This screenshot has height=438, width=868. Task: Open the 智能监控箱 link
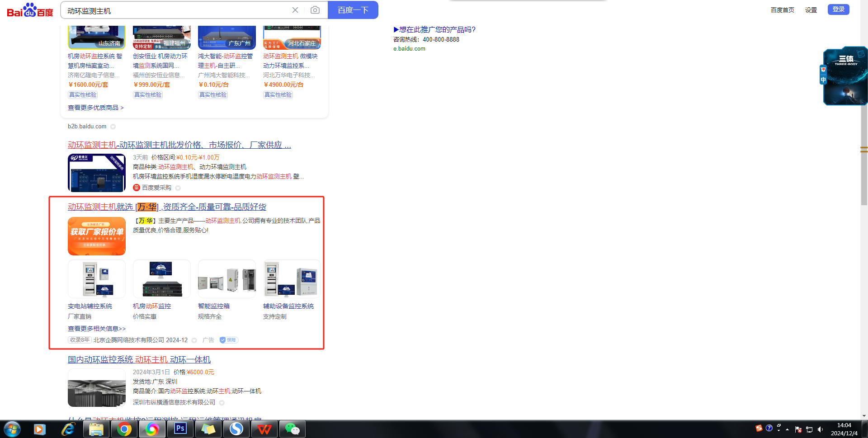click(x=214, y=306)
